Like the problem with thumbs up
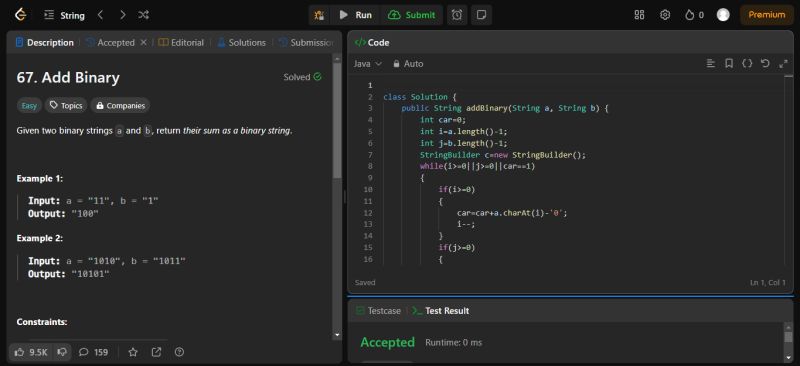 coord(31,352)
